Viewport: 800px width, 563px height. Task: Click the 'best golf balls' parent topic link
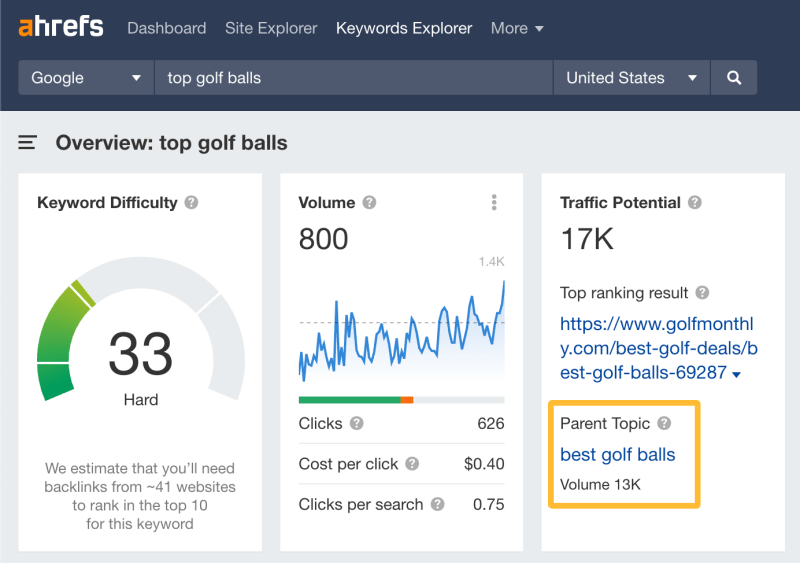(x=617, y=455)
